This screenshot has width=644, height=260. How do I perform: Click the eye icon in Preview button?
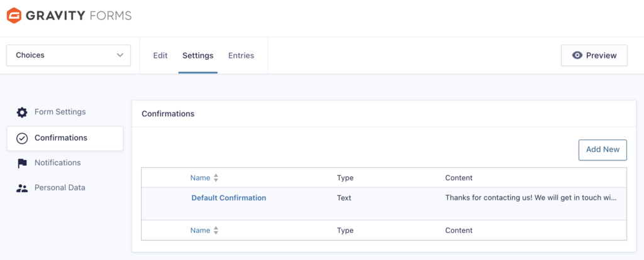[577, 55]
